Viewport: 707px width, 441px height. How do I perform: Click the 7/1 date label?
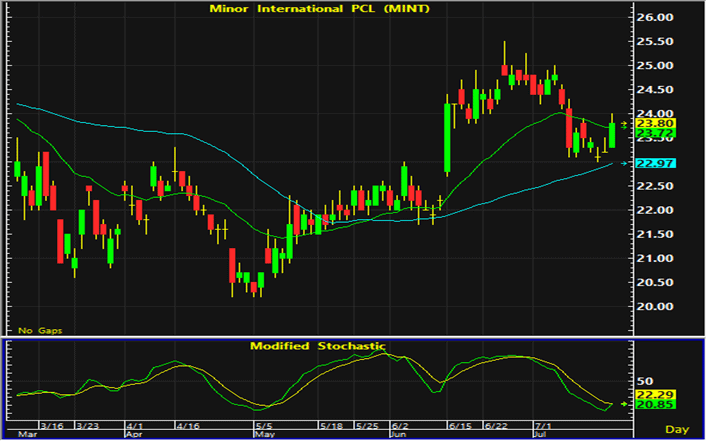click(x=542, y=426)
